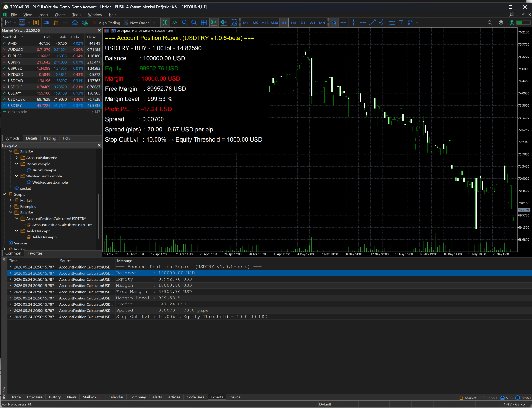
Task: Switch to the Journal tab in Toolbox
Action: click(235, 397)
